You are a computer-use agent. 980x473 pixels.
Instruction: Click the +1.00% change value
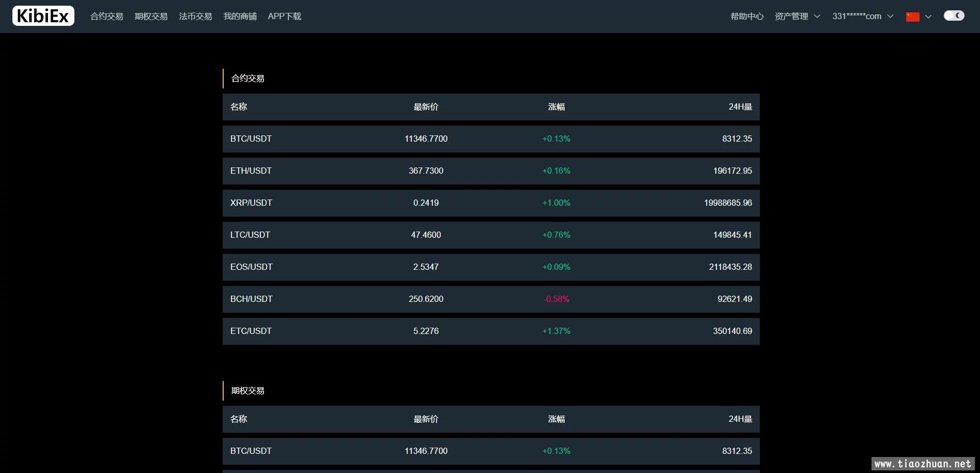(x=556, y=203)
